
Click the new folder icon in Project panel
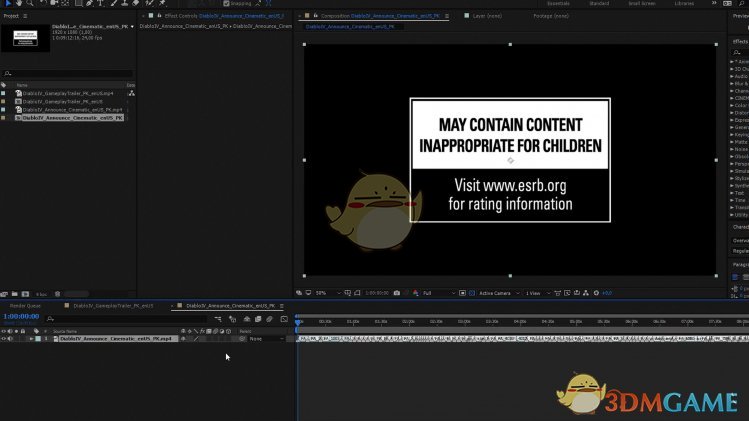point(14,294)
